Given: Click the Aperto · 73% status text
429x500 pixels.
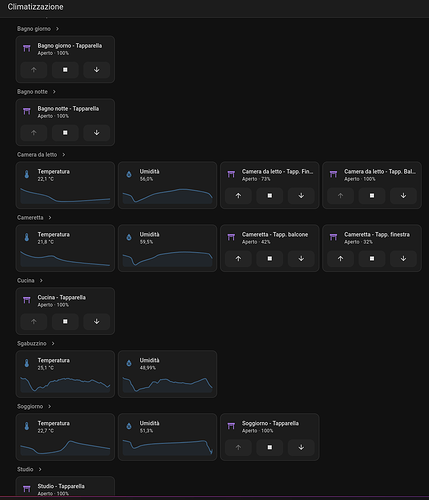Looking at the screenshot, I should click(x=256, y=179).
